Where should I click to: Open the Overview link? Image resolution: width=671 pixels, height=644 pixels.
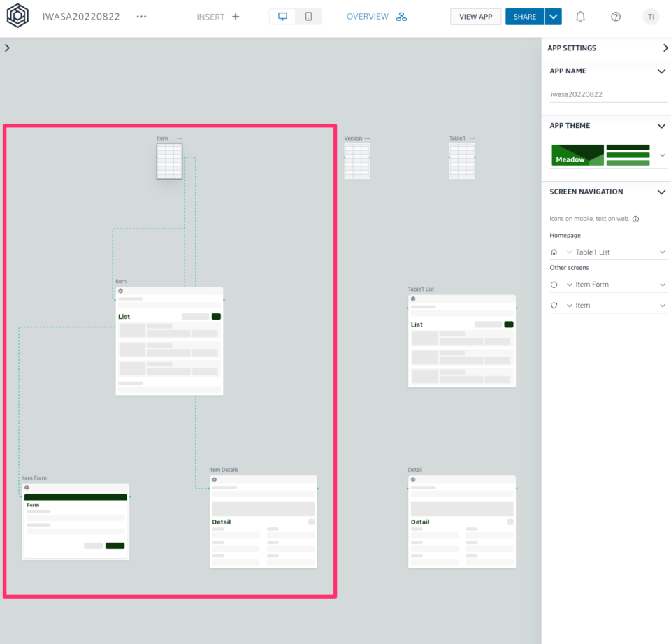pos(368,17)
